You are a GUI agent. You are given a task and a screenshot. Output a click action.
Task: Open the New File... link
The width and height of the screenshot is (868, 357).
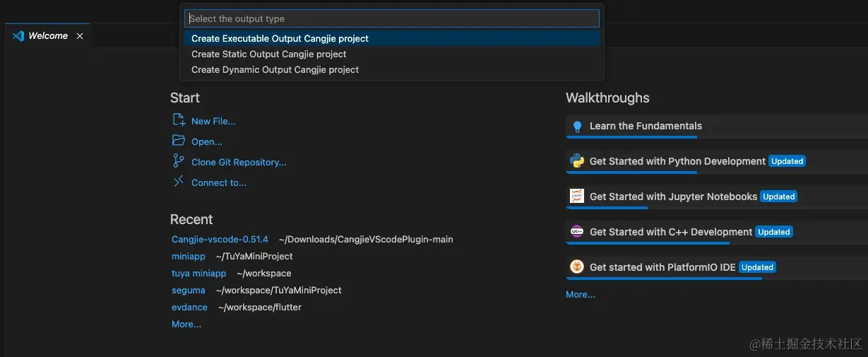[213, 122]
